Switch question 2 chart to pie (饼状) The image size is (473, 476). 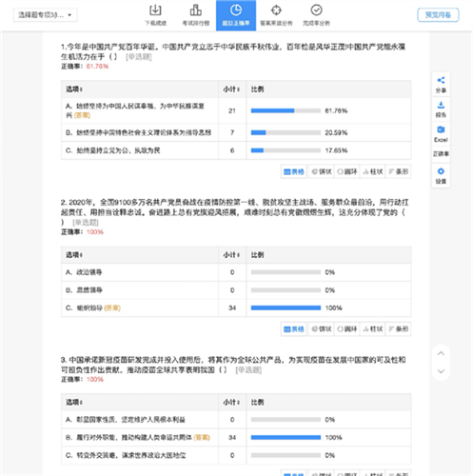[x=321, y=329]
